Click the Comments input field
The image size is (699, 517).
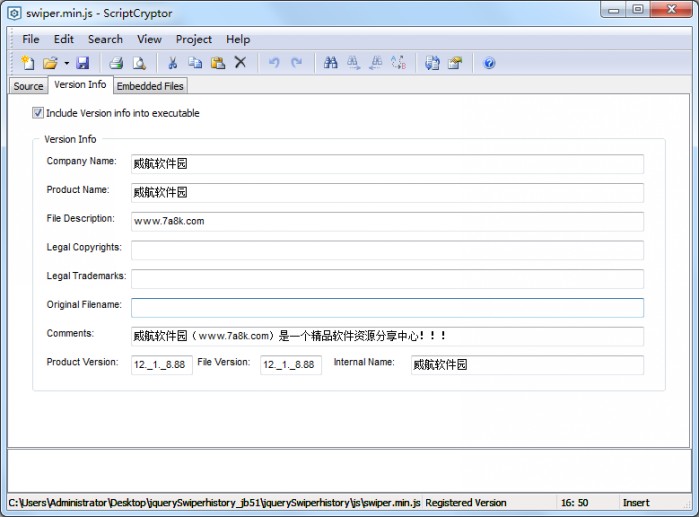click(x=387, y=336)
